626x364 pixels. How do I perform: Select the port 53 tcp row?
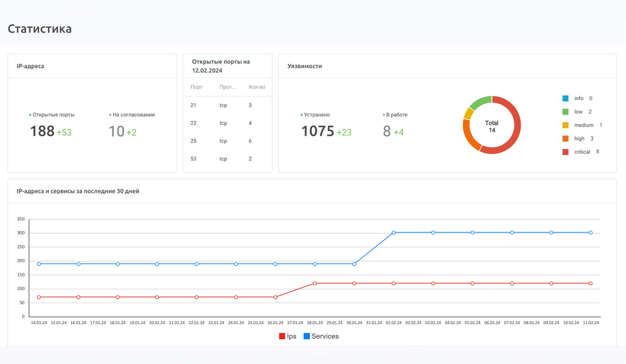[x=223, y=159]
